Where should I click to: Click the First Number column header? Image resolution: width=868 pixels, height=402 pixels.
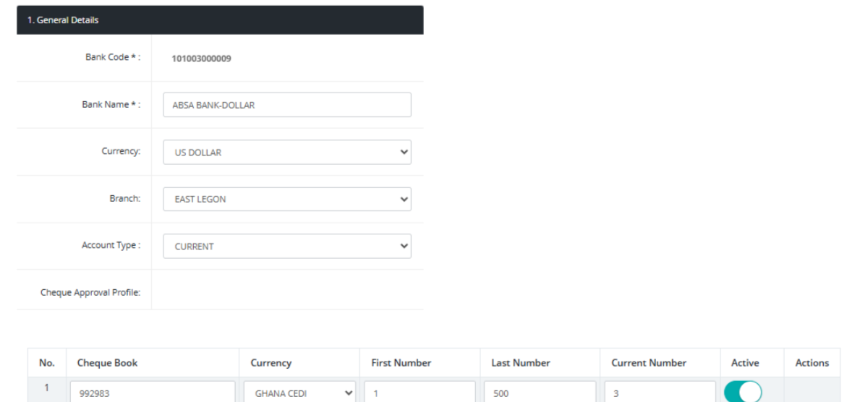pos(401,363)
